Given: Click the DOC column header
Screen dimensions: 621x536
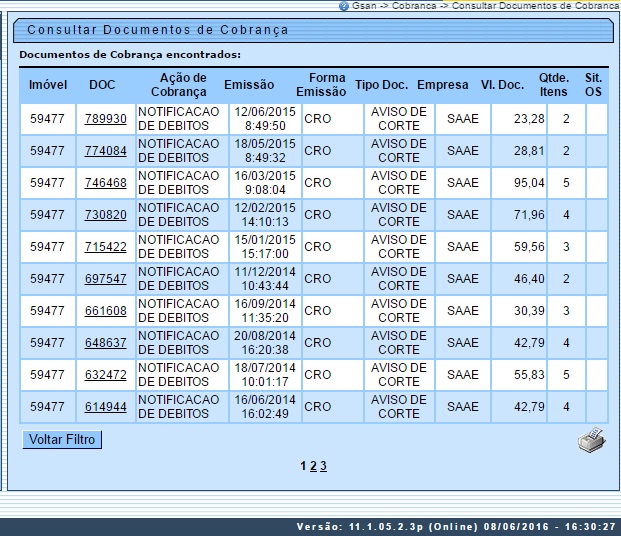Looking at the screenshot, I should 102,85.
